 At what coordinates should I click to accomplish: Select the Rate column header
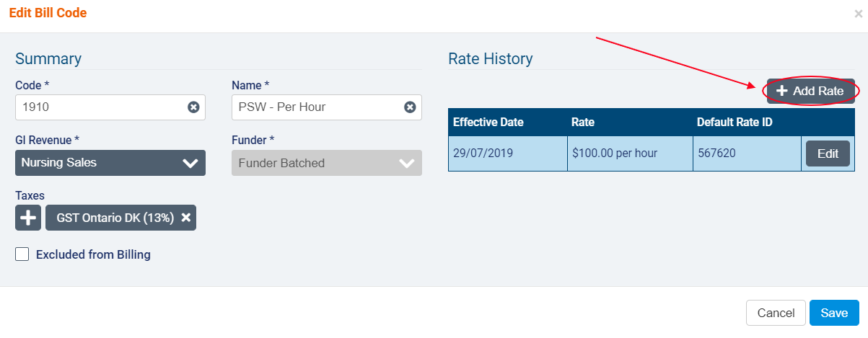tap(583, 123)
